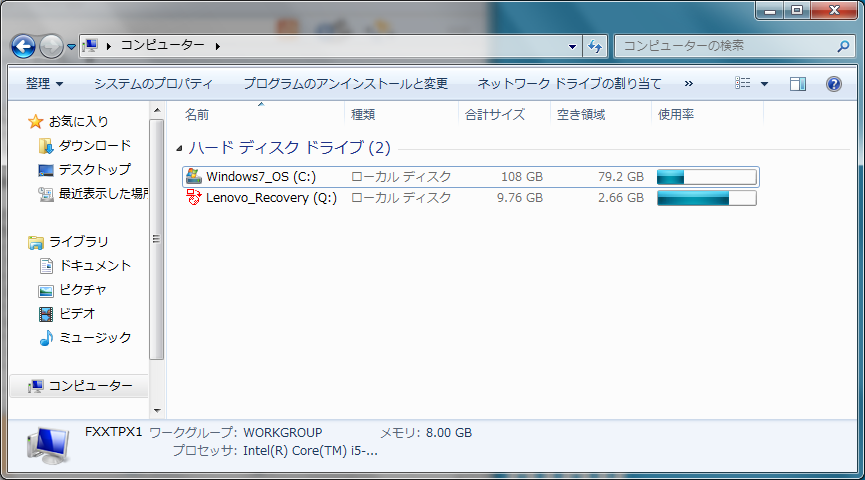The height and width of the screenshot is (480, 865).
Task: Click システムのプロパティ in toolbar
Action: (x=153, y=84)
